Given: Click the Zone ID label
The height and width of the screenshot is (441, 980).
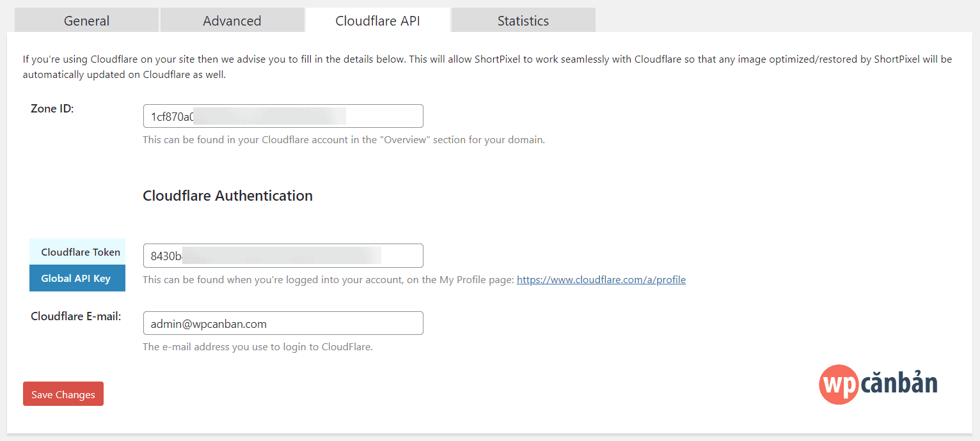Looking at the screenshot, I should [x=52, y=109].
